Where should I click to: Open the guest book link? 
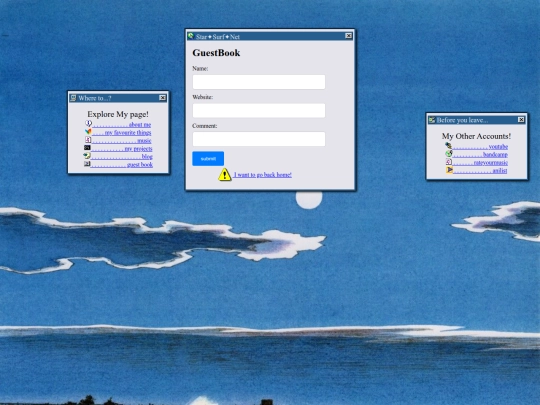click(x=122, y=165)
